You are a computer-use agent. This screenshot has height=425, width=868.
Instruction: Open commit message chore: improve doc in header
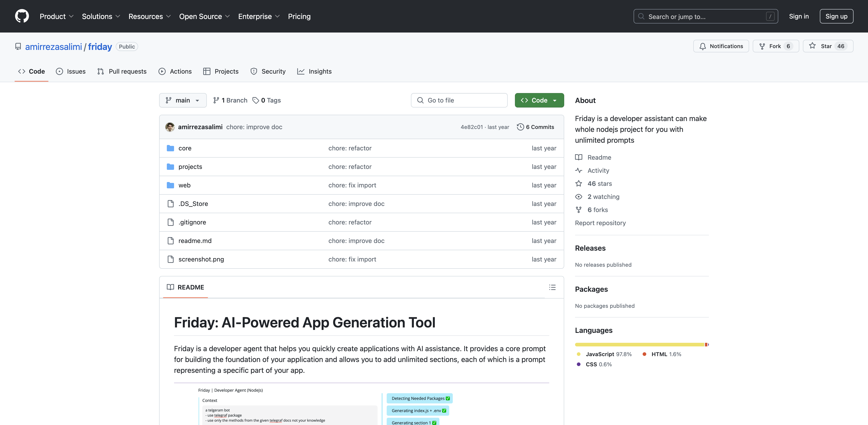(254, 127)
